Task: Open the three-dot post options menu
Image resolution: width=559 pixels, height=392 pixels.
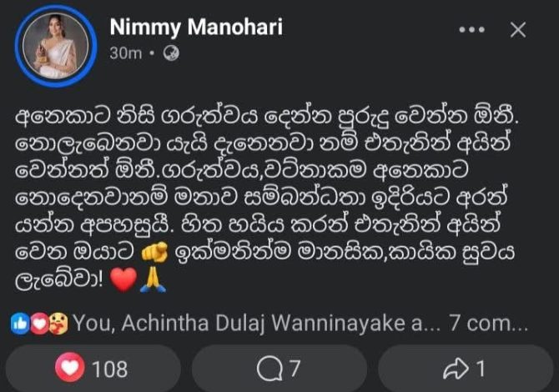Action: point(472,30)
